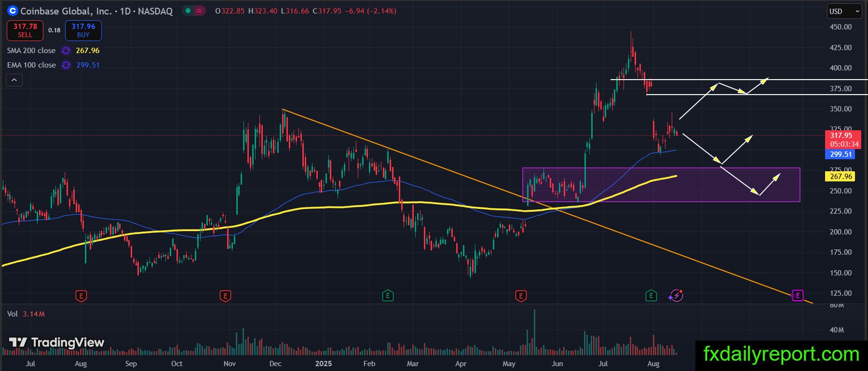Click the Coinbase logo icon beside the symbol name

point(13,11)
